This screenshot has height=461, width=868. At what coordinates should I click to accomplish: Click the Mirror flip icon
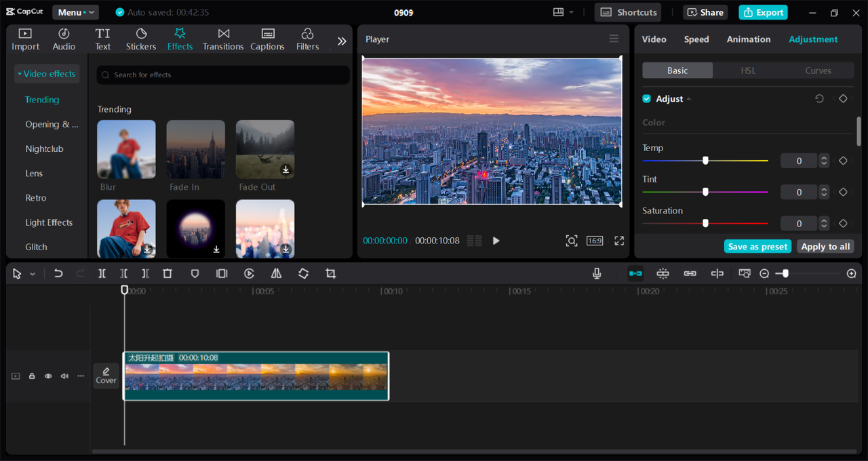(x=276, y=274)
